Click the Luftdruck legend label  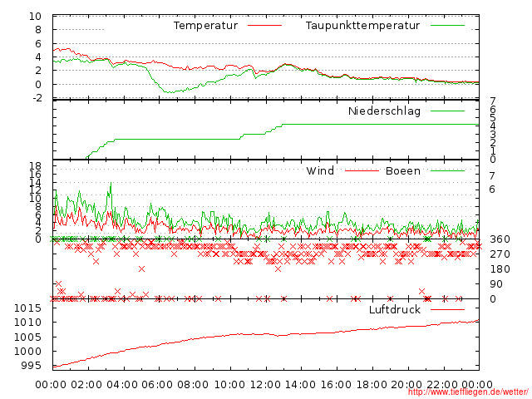coord(395,309)
